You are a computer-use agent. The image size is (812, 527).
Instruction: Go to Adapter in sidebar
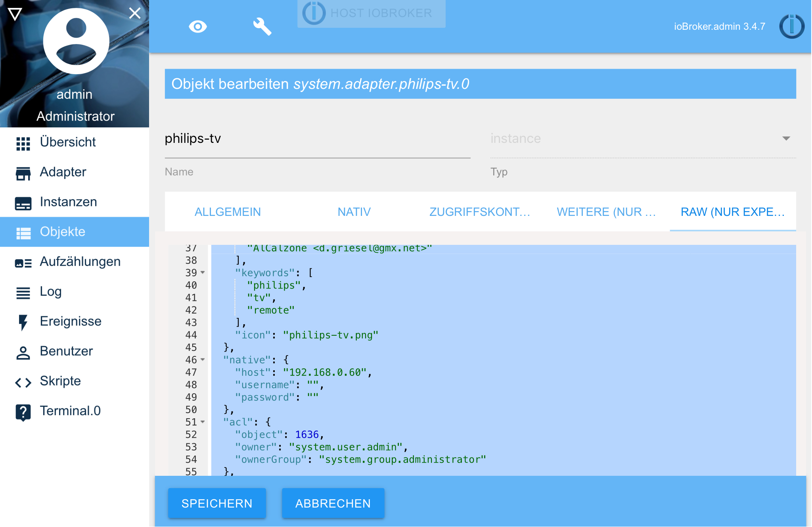click(x=75, y=172)
